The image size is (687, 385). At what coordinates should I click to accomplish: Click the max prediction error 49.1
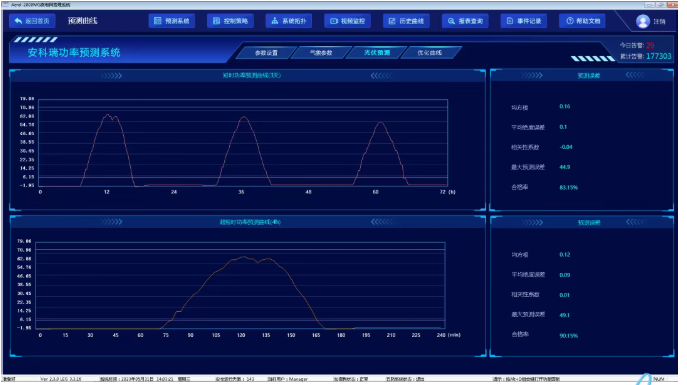(x=565, y=315)
